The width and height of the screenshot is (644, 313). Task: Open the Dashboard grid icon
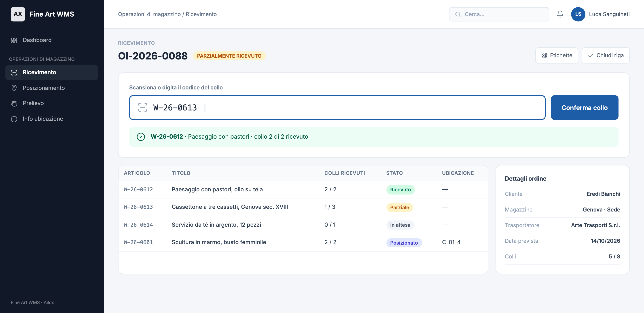[x=14, y=40]
